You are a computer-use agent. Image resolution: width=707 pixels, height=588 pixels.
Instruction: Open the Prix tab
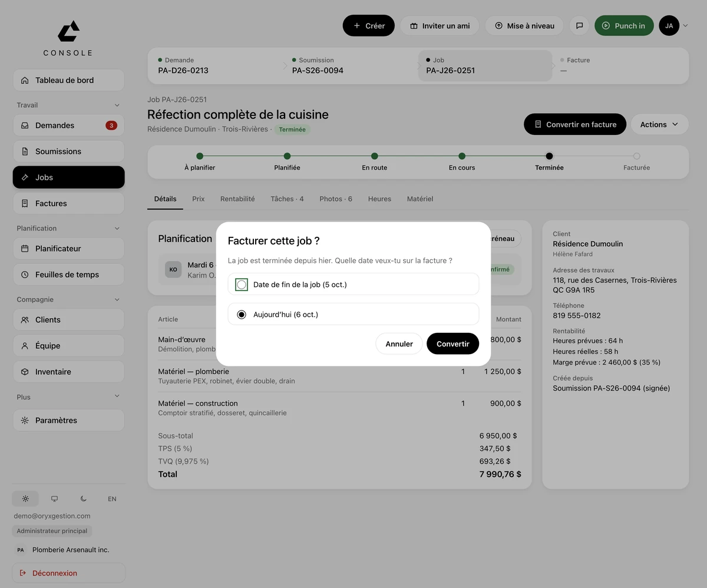[x=199, y=199]
